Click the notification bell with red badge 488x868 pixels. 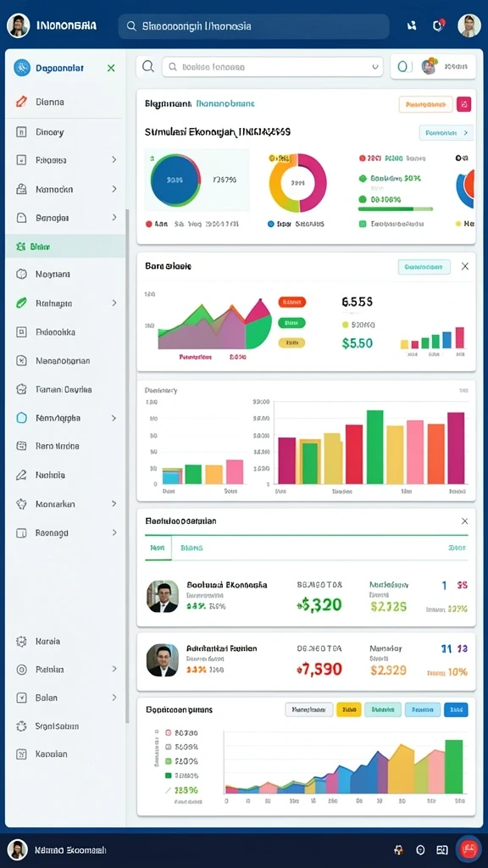click(439, 25)
